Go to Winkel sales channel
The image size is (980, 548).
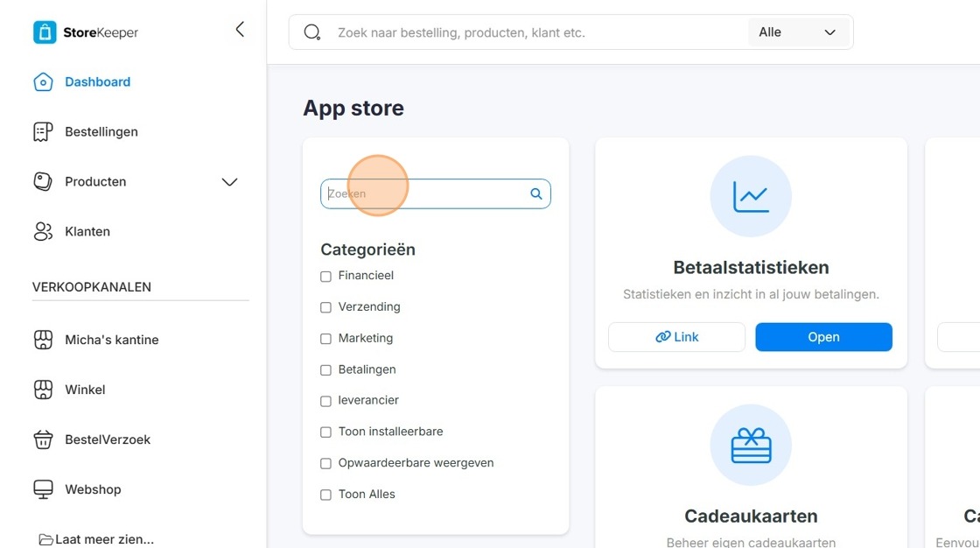(x=85, y=390)
